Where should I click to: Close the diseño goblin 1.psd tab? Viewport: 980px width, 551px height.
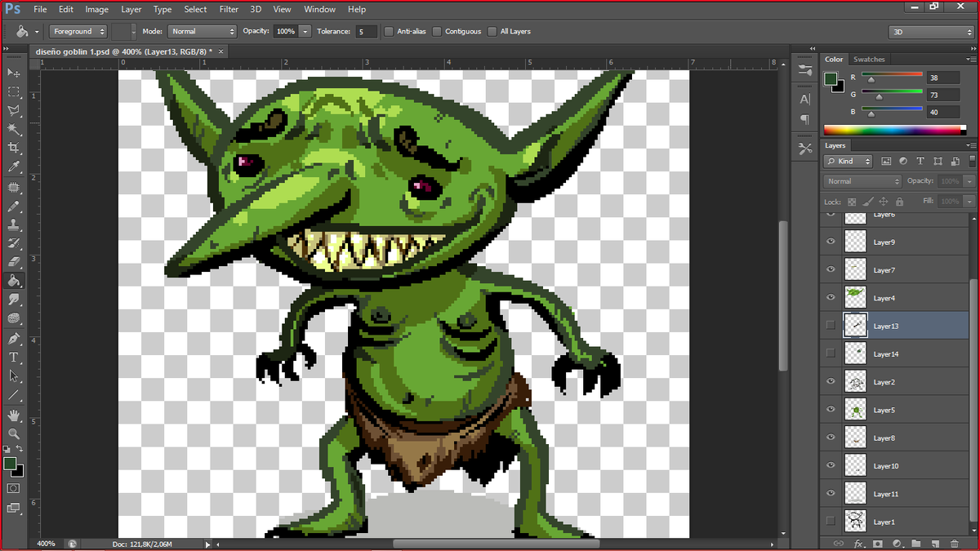pos(220,51)
